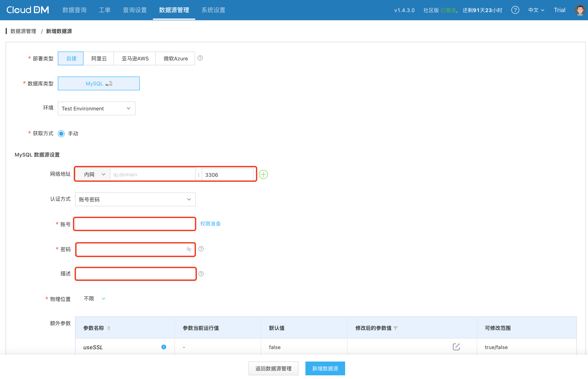This screenshot has height=379, width=588.
Task: Sort by parameter name column arrows
Action: [x=109, y=328]
